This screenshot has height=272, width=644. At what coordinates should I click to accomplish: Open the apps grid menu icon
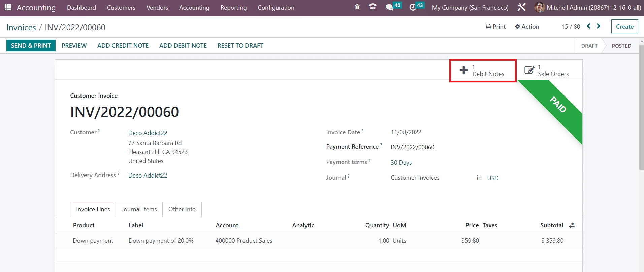coord(8,7)
